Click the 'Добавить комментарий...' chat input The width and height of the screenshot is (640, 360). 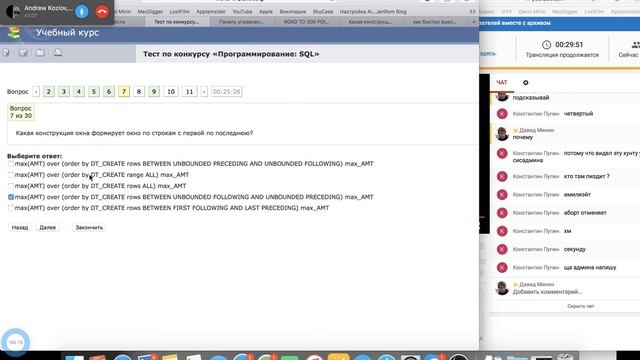[547, 292]
